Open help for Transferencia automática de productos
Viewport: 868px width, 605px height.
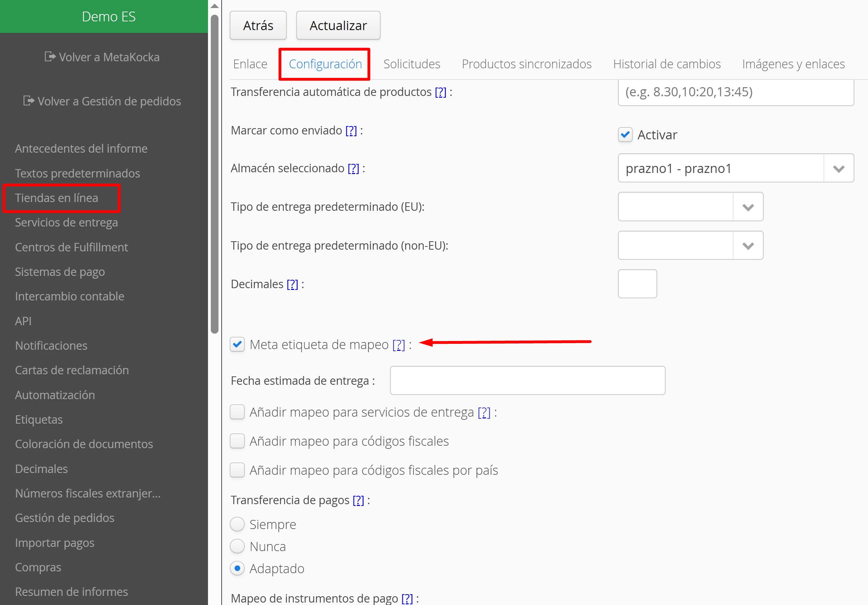tap(440, 92)
